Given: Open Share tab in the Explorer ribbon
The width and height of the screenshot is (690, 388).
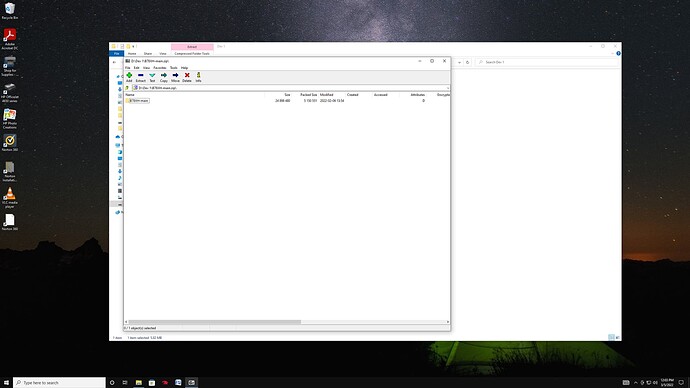Looking at the screenshot, I should [148, 54].
